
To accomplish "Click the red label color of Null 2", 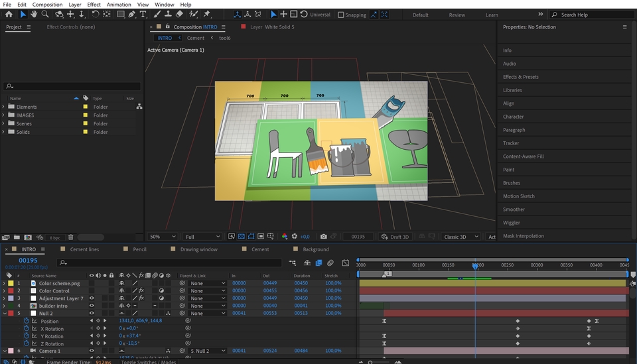I will 11,314.
